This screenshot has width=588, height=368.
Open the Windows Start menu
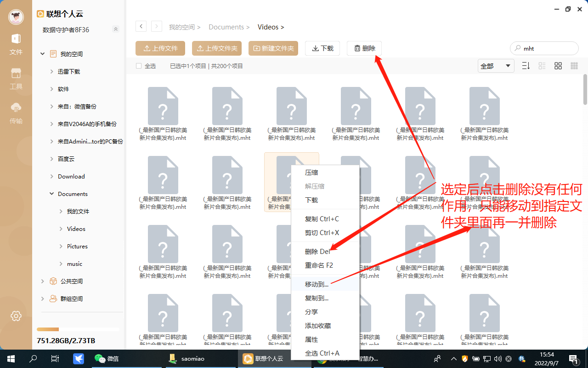point(11,358)
